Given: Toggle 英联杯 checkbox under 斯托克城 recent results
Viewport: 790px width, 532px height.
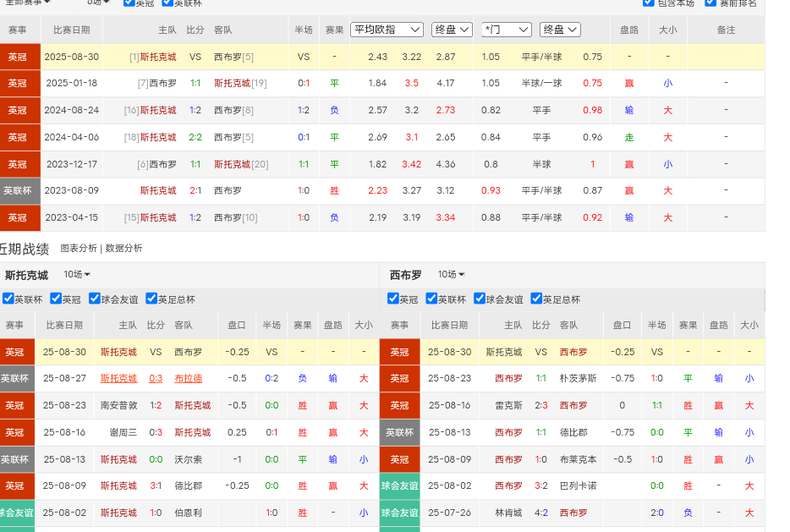Looking at the screenshot, I should pos(8,299).
